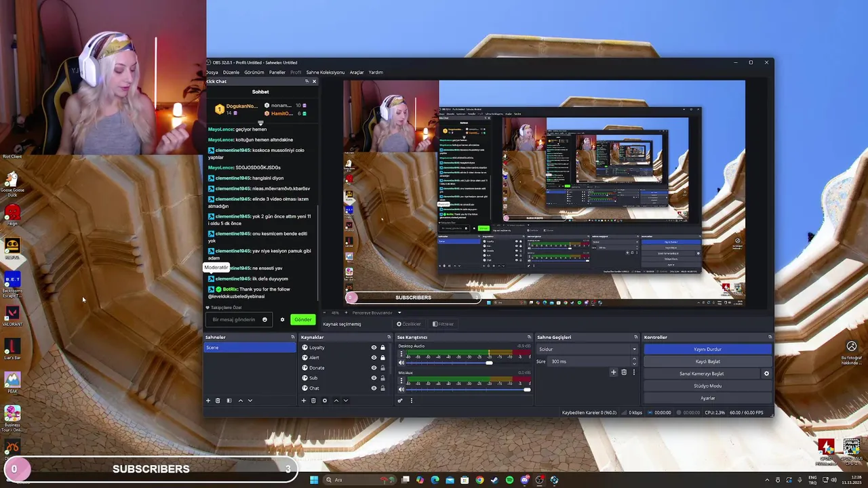The image size is (868, 488).
Task: Open emoji picker in chat message box
Action: pyautogui.click(x=264, y=320)
